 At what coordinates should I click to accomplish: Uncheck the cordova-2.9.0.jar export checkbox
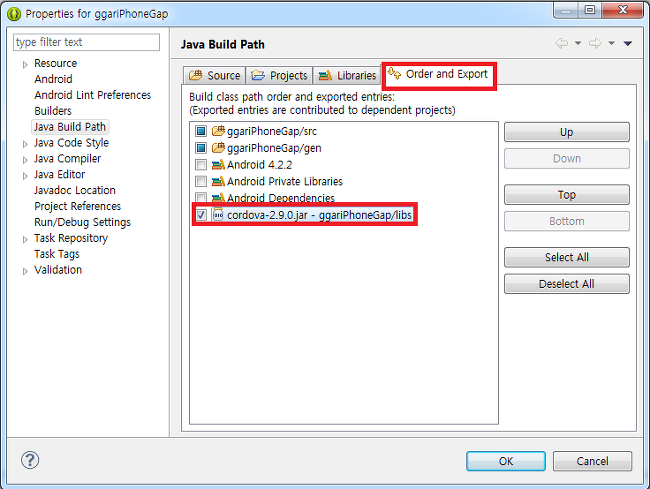tap(201, 215)
